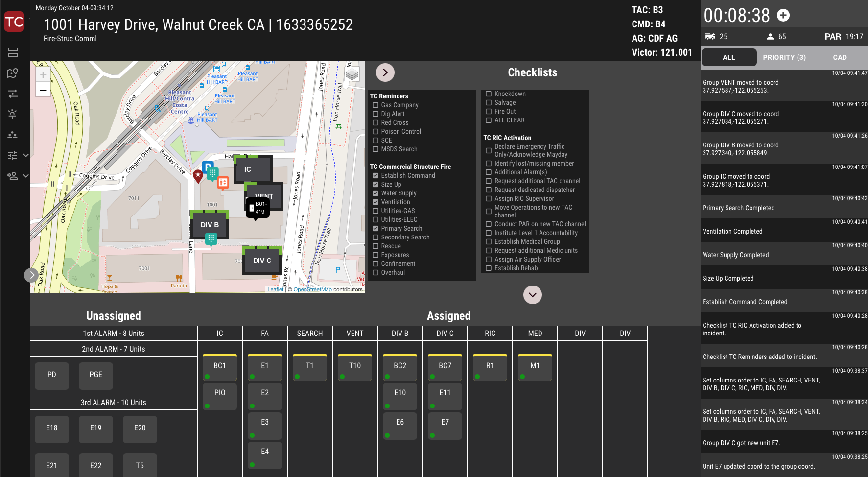Viewport: 868px width, 477px height.
Task: Expand the settings sliders sidebar chevron
Action: pos(25,155)
